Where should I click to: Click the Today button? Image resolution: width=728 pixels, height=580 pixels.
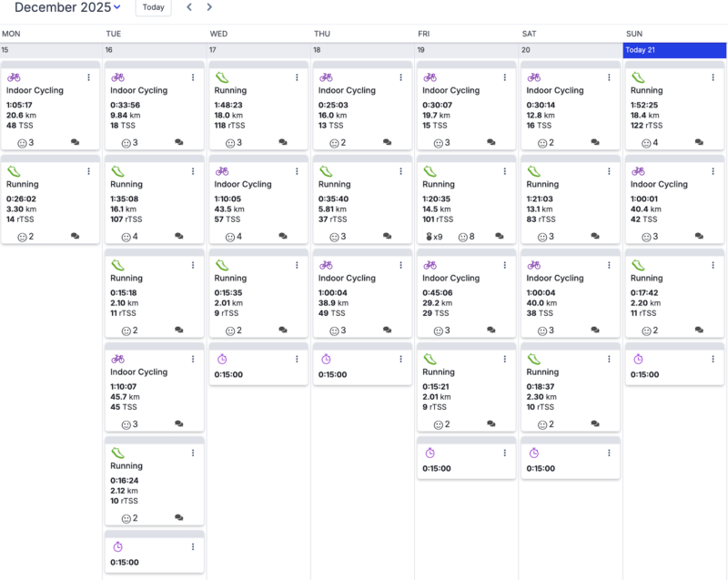click(153, 7)
